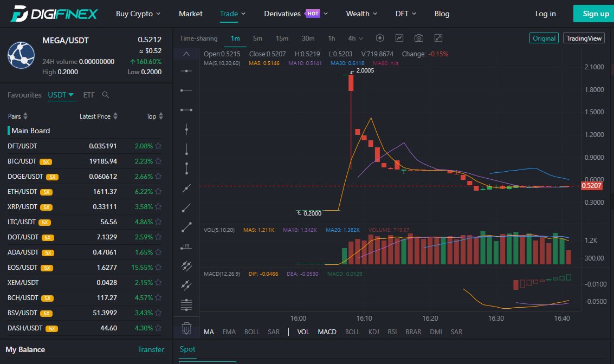This screenshot has height=364, width=614.
Task: Select the 5m timeframe tab
Action: (x=257, y=38)
